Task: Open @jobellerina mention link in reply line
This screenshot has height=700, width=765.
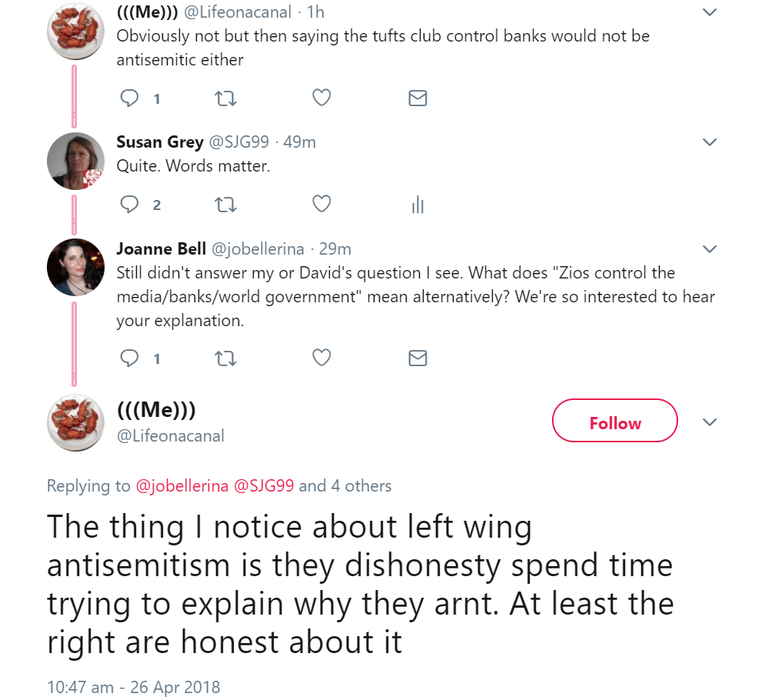Action: tap(181, 486)
